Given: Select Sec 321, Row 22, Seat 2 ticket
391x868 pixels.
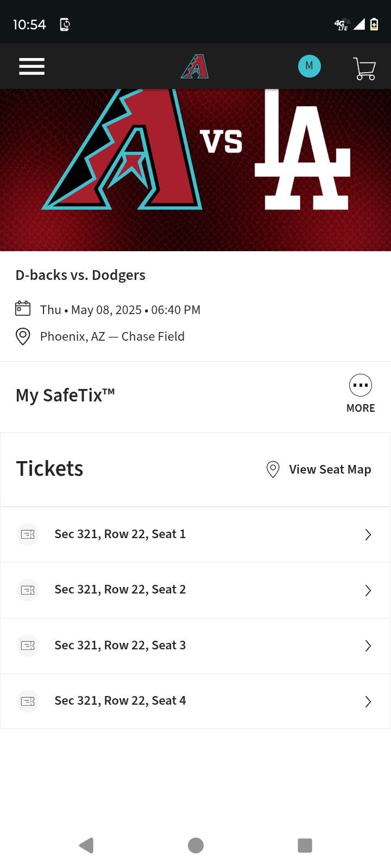Looking at the screenshot, I should (120, 590).
